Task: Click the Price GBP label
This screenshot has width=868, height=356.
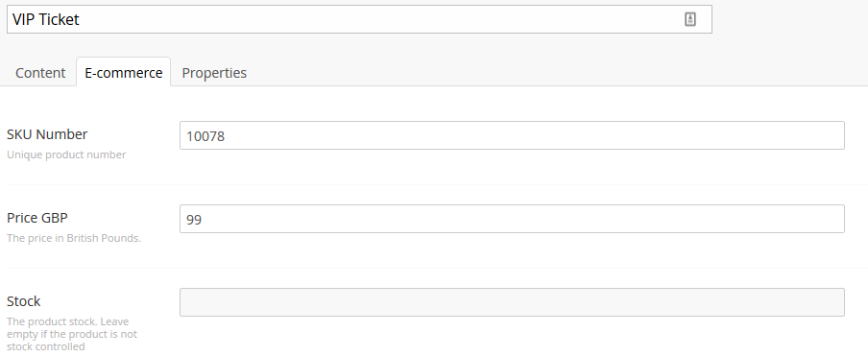Action: pyautogui.click(x=37, y=218)
